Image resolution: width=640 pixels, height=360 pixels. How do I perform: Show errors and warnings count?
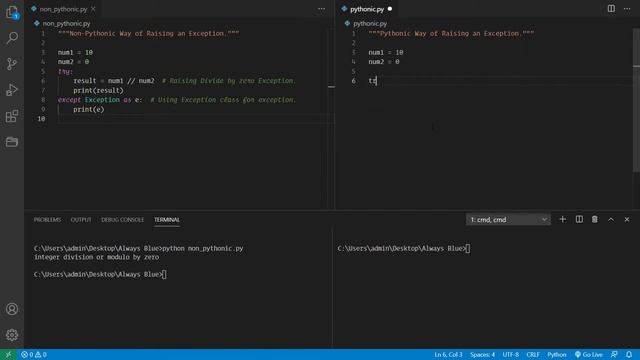[34, 354]
